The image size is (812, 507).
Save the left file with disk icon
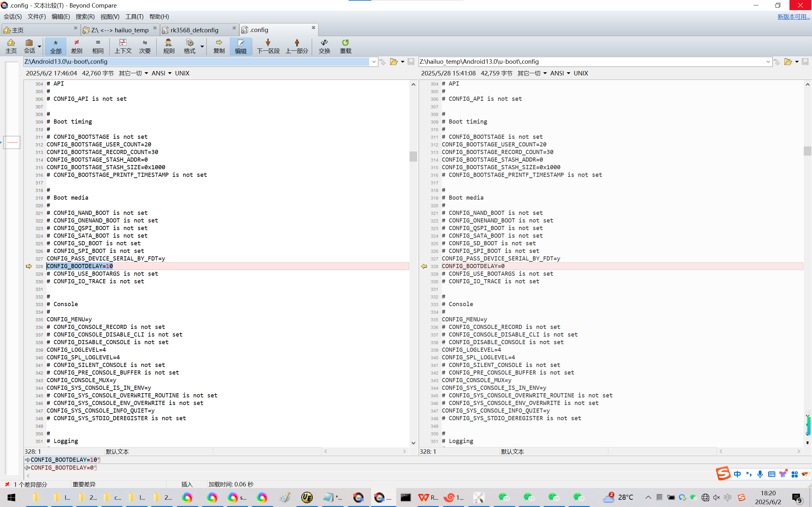pyautogui.click(x=411, y=62)
